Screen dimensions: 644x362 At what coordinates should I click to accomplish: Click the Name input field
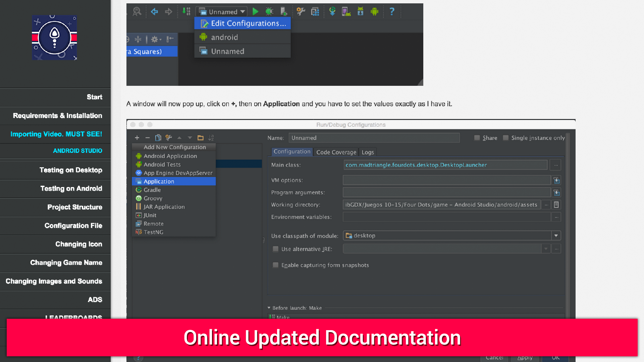pos(374,138)
